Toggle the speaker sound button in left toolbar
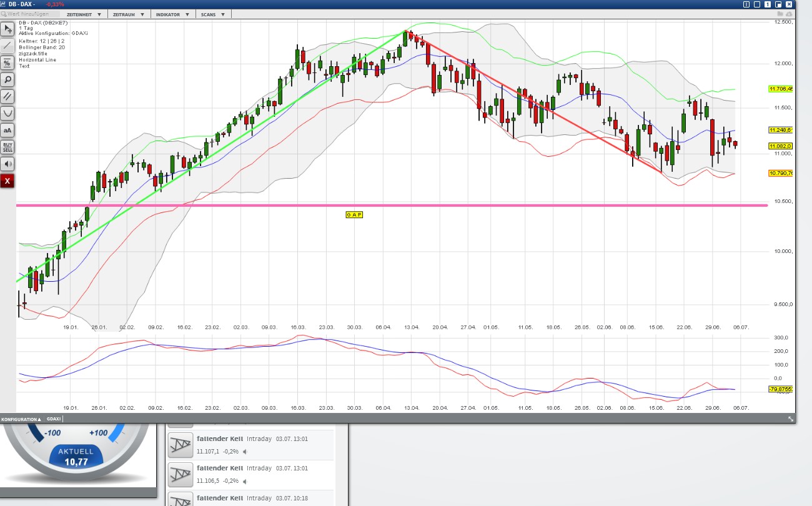 pyautogui.click(x=7, y=164)
